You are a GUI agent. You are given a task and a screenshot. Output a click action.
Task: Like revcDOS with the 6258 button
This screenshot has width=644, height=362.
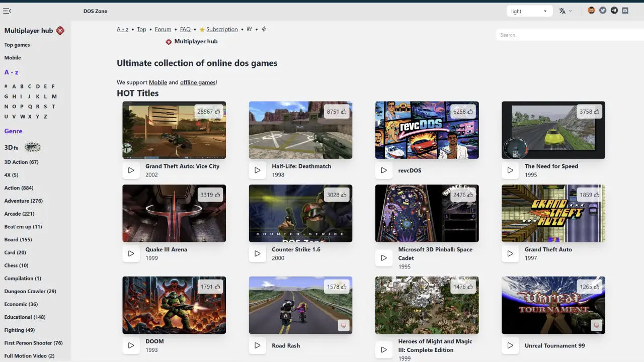tap(463, 112)
